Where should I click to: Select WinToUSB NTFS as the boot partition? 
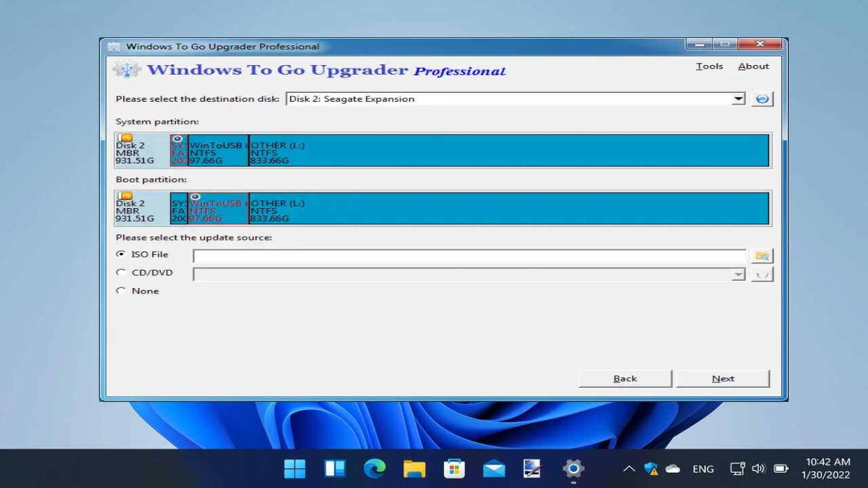click(218, 208)
